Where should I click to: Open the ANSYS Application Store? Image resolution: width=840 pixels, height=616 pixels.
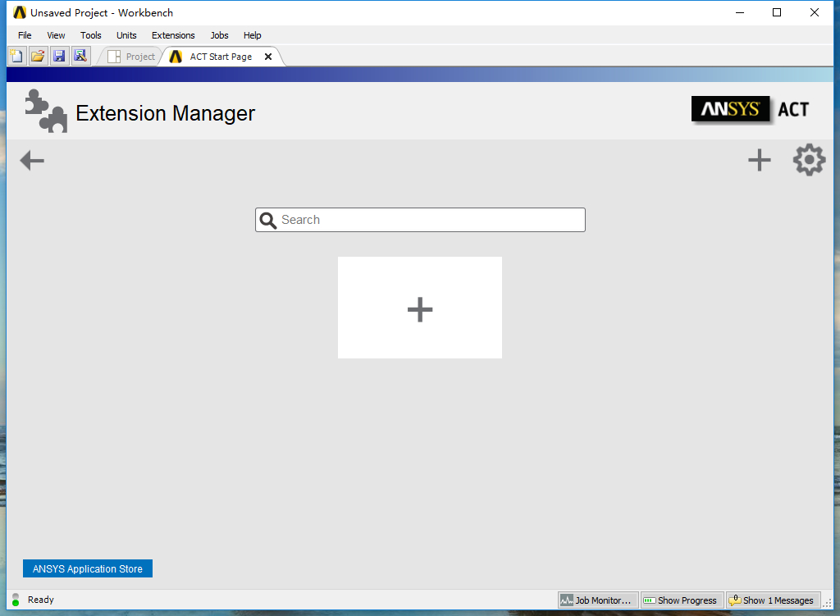click(x=88, y=569)
